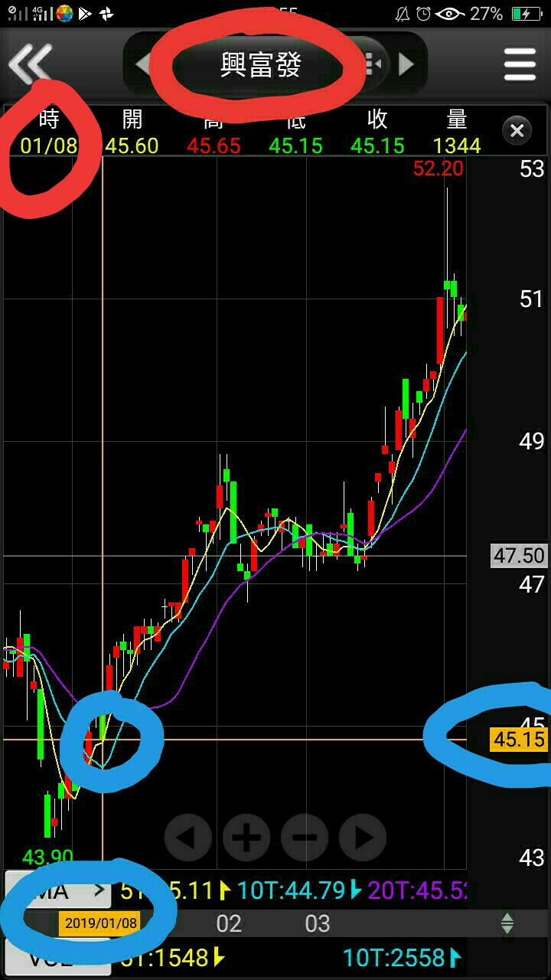Tap the battery icon in status bar
The height and width of the screenshot is (980, 551).
[527, 13]
